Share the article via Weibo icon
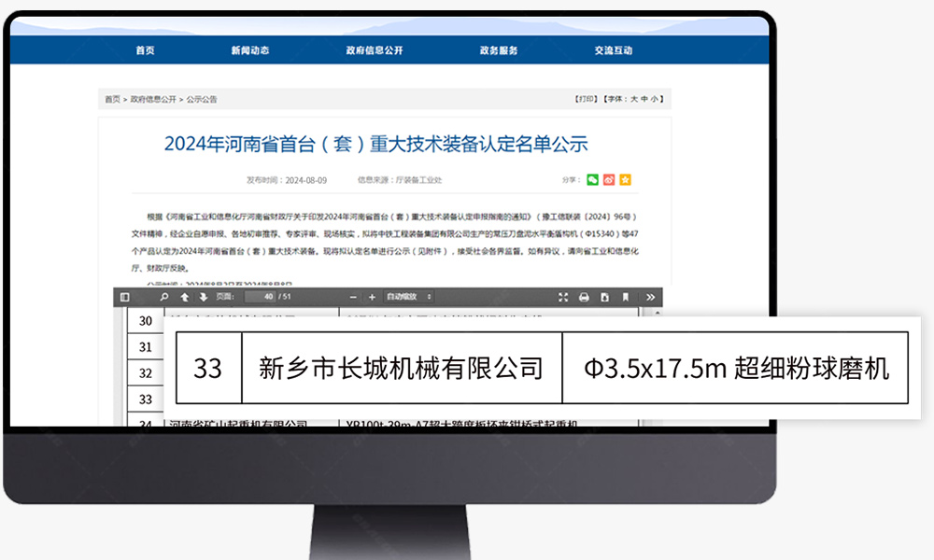The image size is (934, 560). [609, 179]
